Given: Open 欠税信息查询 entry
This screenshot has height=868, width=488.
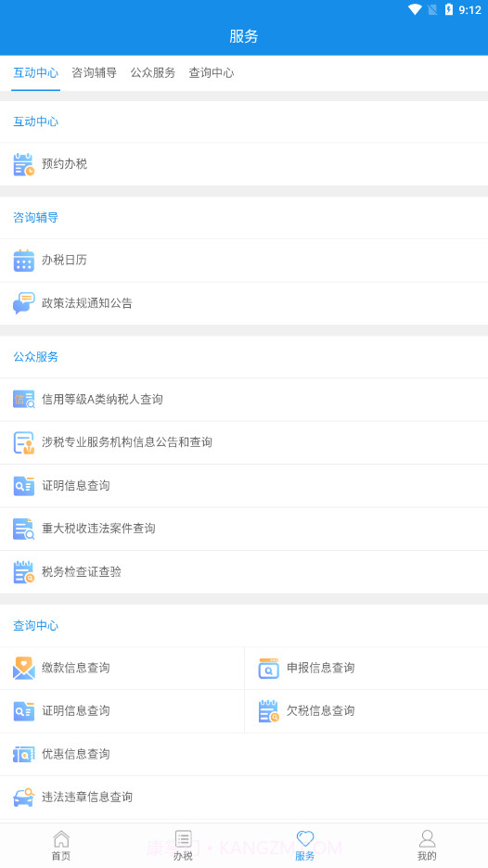Looking at the screenshot, I should pyautogui.click(x=366, y=710).
